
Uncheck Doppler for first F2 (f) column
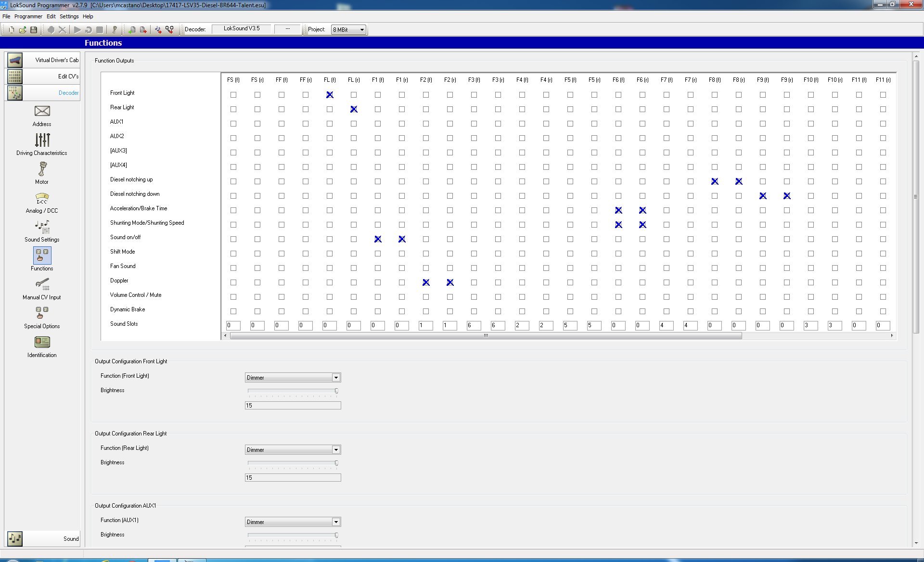pyautogui.click(x=426, y=282)
